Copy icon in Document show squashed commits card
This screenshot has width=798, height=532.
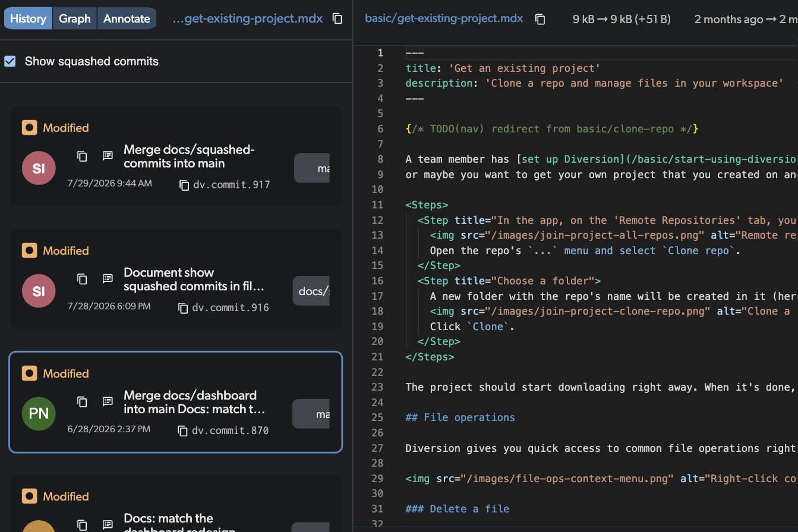click(x=83, y=279)
